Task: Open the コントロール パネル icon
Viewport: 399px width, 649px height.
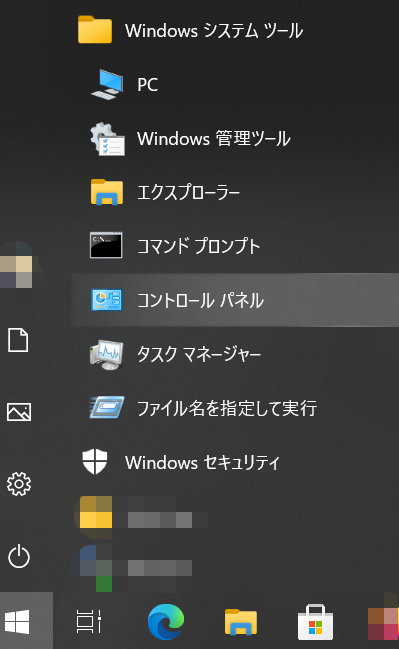Action: click(x=106, y=300)
